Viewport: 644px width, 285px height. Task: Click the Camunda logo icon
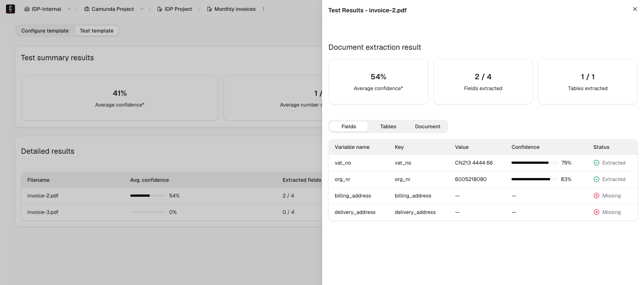pos(10,9)
